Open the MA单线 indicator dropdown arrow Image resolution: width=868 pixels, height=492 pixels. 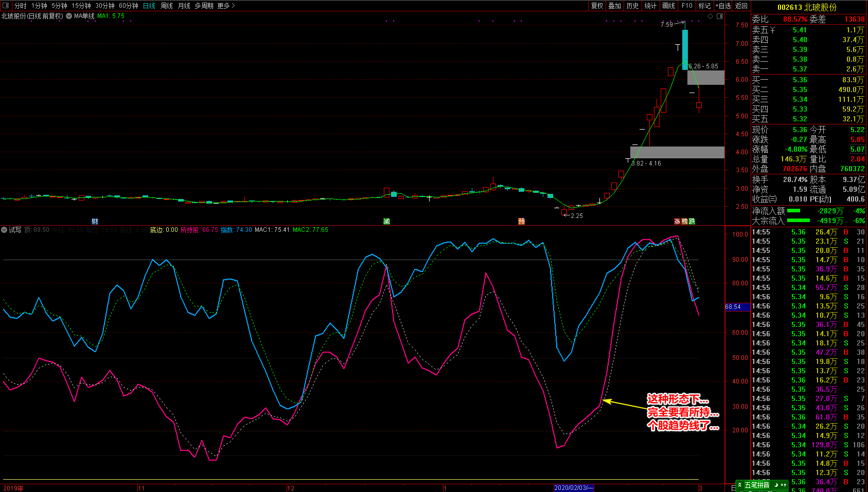(x=69, y=16)
